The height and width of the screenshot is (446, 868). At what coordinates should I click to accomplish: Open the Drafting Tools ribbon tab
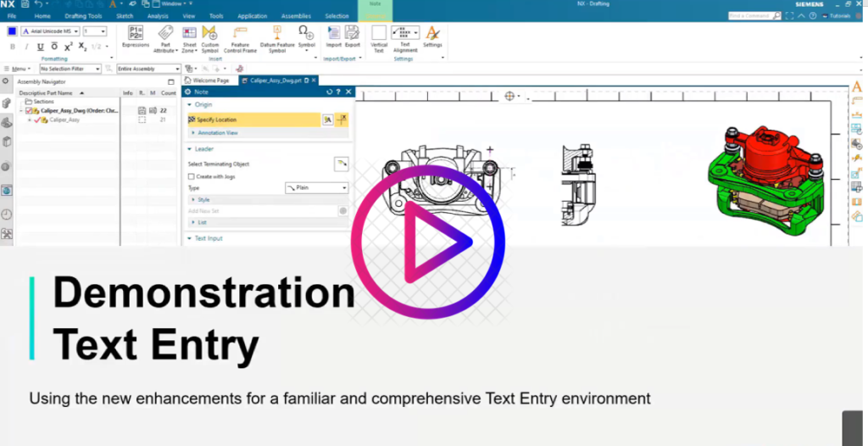tap(82, 16)
